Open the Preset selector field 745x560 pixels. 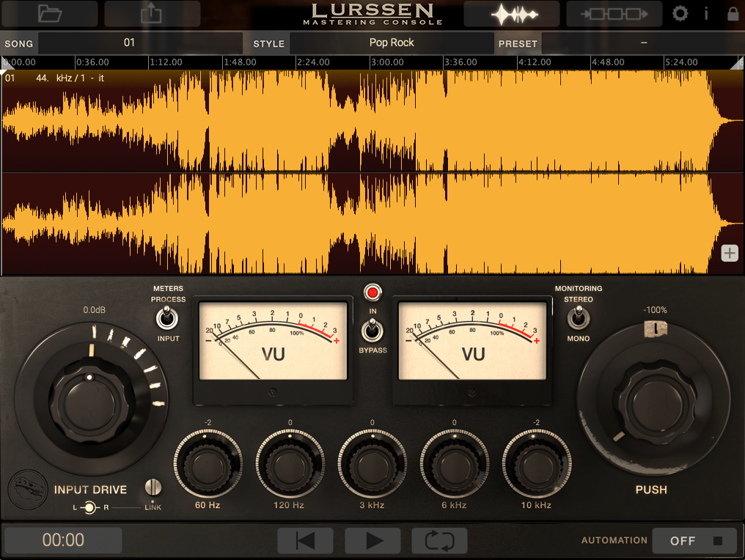642,43
